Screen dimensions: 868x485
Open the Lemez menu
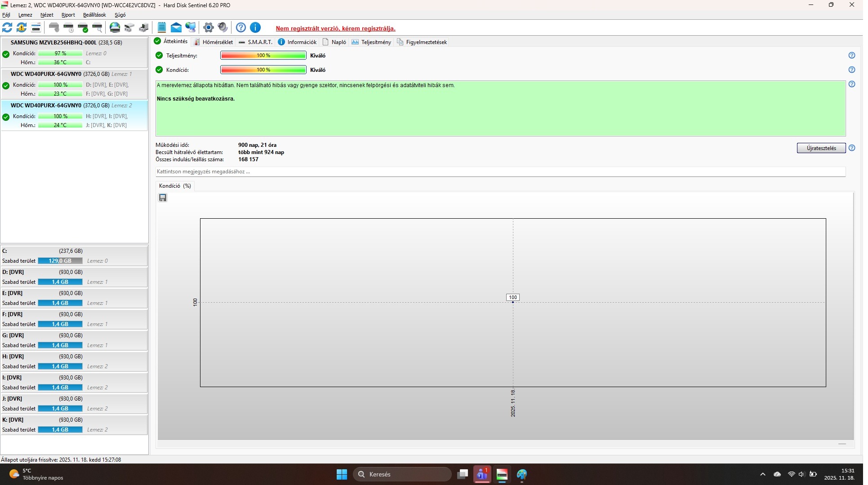coord(25,15)
